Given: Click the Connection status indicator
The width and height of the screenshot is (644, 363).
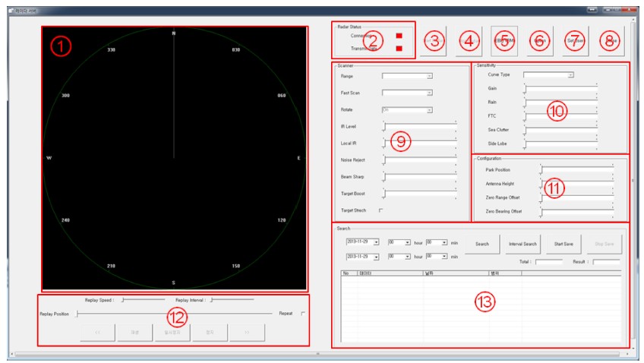Looking at the screenshot, I should [x=399, y=36].
